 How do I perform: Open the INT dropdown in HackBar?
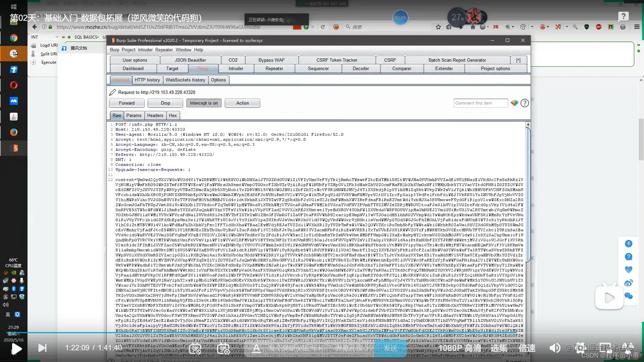tap(44, 37)
